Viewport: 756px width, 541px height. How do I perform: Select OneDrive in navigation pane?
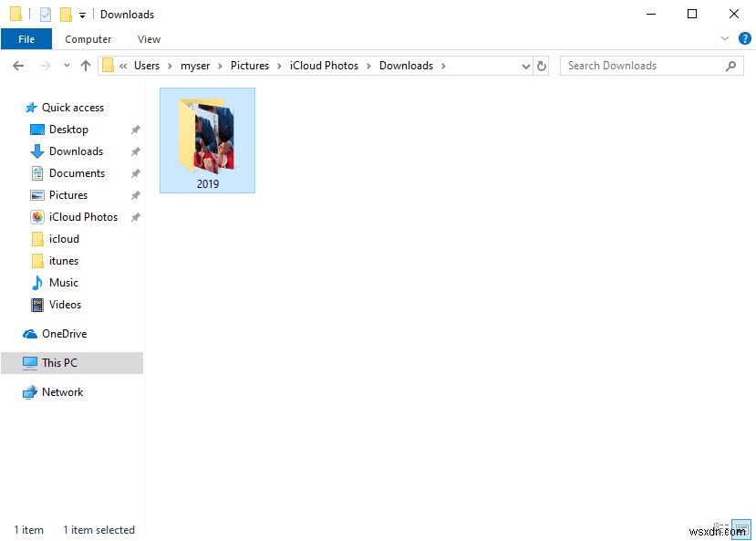[x=64, y=334]
